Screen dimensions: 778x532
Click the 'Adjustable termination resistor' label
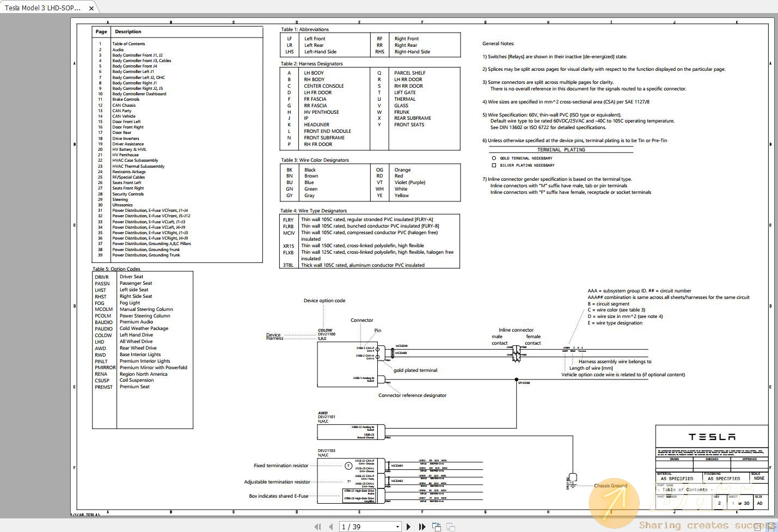[277, 482]
